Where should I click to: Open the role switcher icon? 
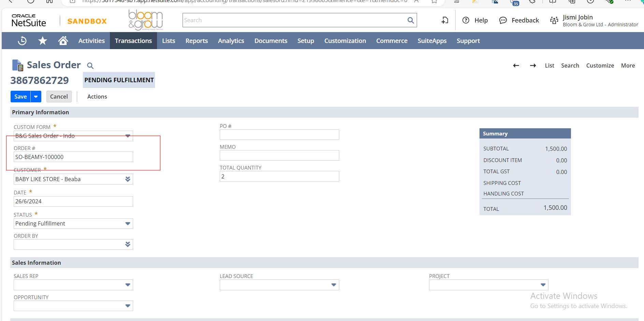point(554,20)
